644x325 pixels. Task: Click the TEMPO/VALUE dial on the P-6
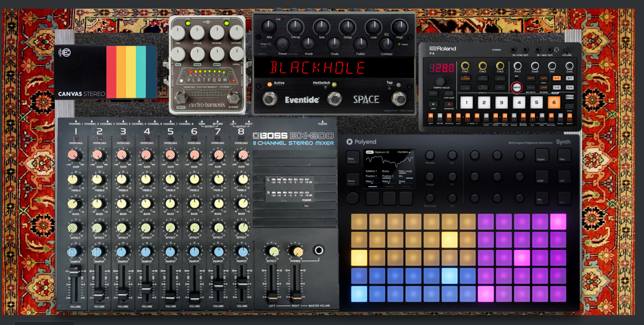(440, 81)
